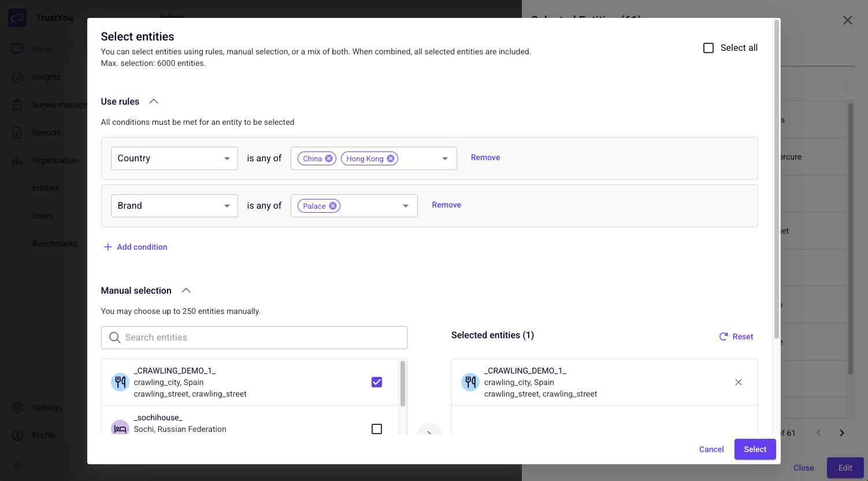Click the Select button
This screenshot has width=868, height=481.
[x=755, y=449]
